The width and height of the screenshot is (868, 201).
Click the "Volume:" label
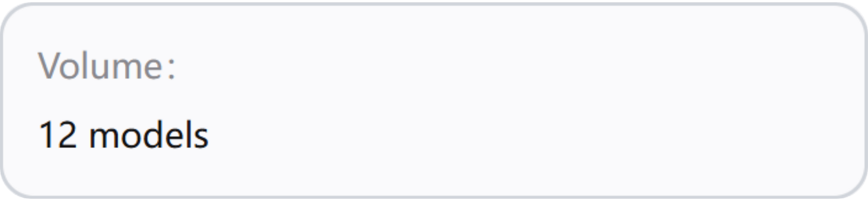[x=107, y=66]
